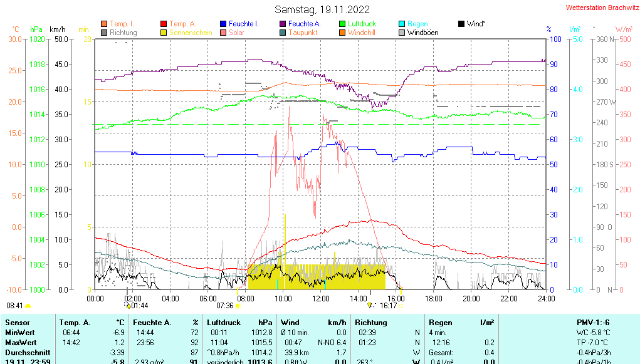This screenshot has height=364, width=640.
Task: Click the sunset sun icon near 16:17
Action: click(401, 306)
